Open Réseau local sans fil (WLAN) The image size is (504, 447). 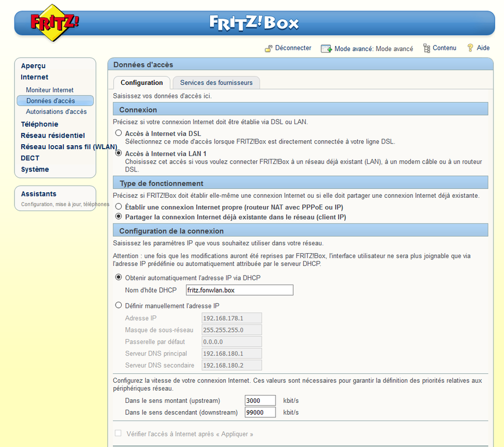(x=69, y=147)
